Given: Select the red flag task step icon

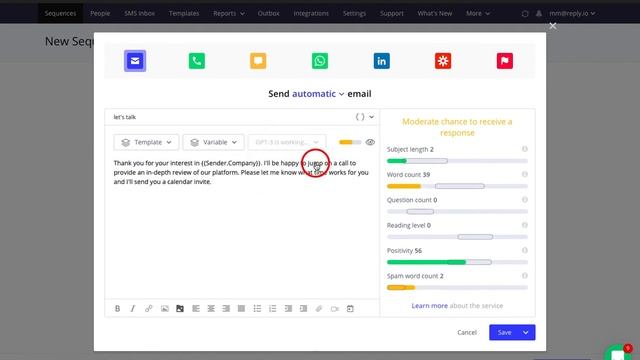Looking at the screenshot, I should click(504, 61).
